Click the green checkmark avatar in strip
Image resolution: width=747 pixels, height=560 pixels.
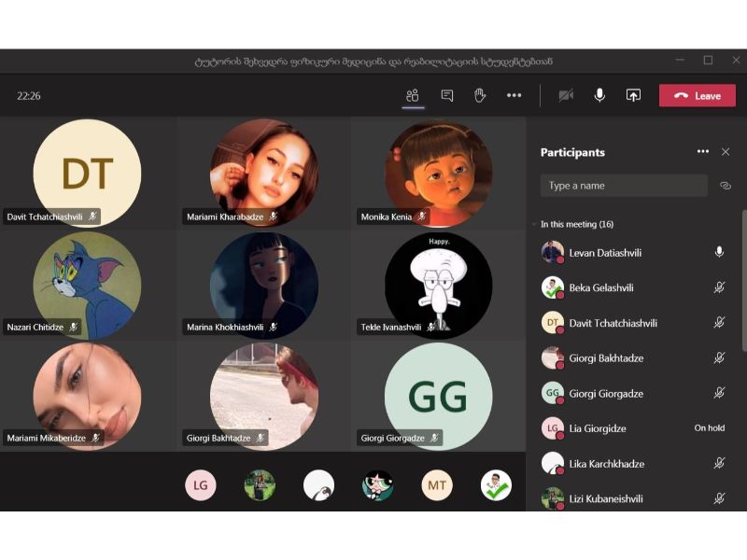[496, 485]
